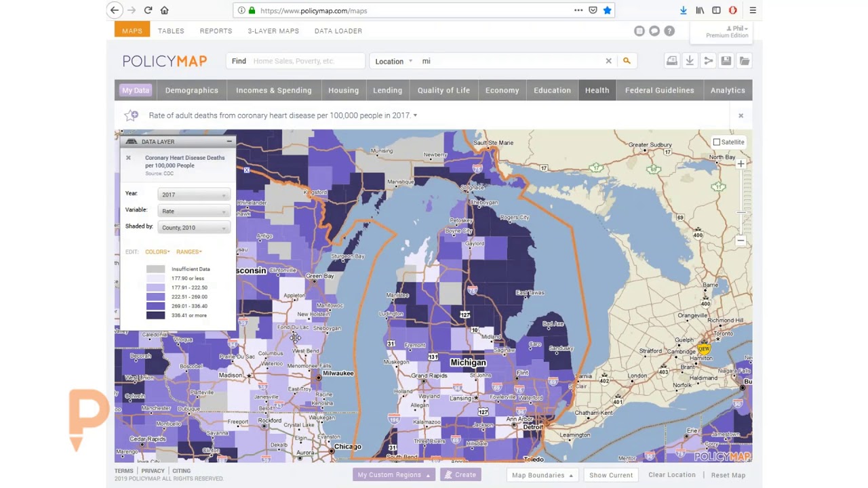Click the blue bookmark star icon
This screenshot has height=488, width=868.
coord(607,10)
